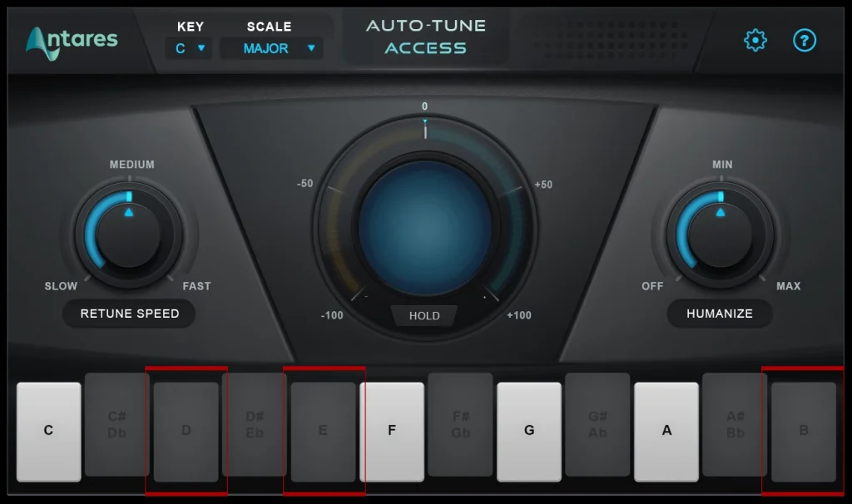Toggle the D key on the keyboard
Screen dimensions: 852x504
(186, 430)
